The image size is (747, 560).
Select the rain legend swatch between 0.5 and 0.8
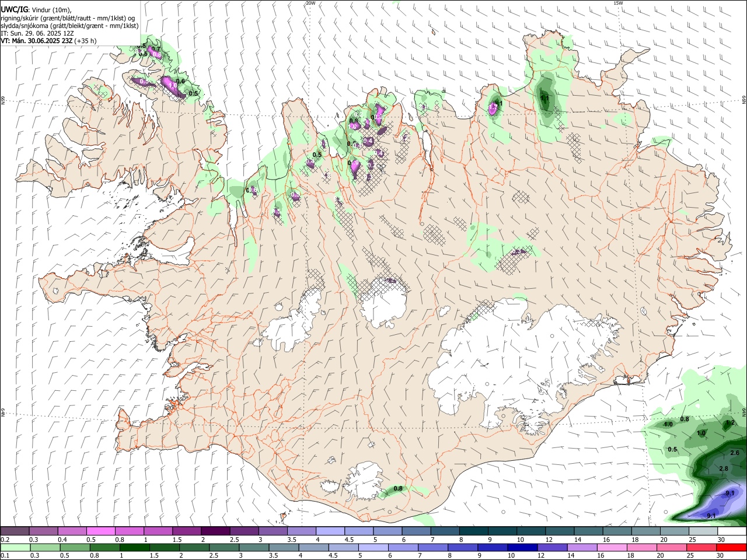[x=75, y=547]
